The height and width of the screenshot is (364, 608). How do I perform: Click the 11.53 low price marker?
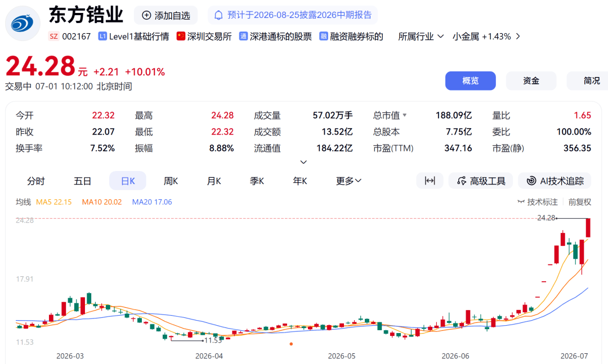coord(213,340)
